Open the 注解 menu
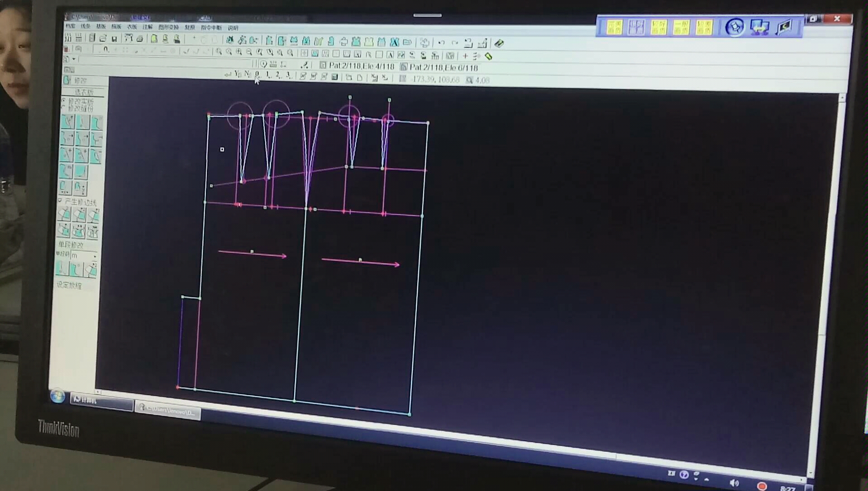 click(148, 27)
